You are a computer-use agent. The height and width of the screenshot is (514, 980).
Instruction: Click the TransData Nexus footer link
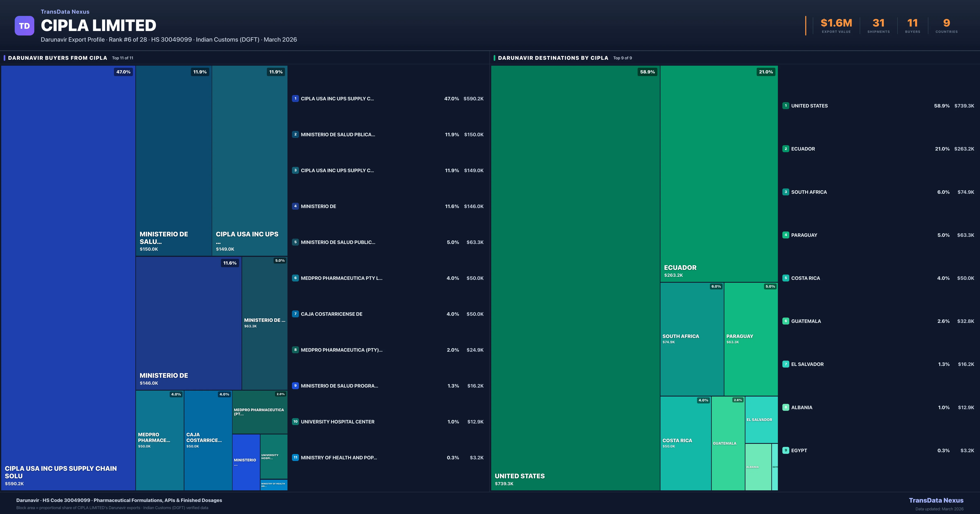click(x=936, y=500)
